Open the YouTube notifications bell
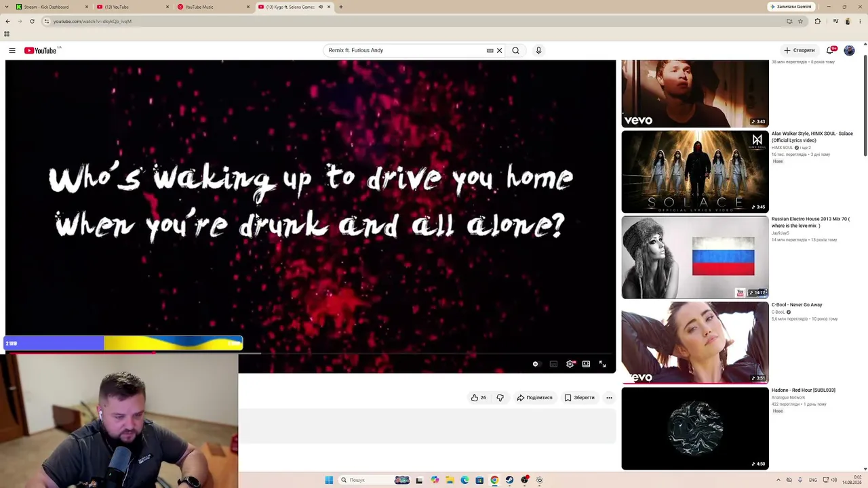This screenshot has width=868, height=488. pos(830,50)
